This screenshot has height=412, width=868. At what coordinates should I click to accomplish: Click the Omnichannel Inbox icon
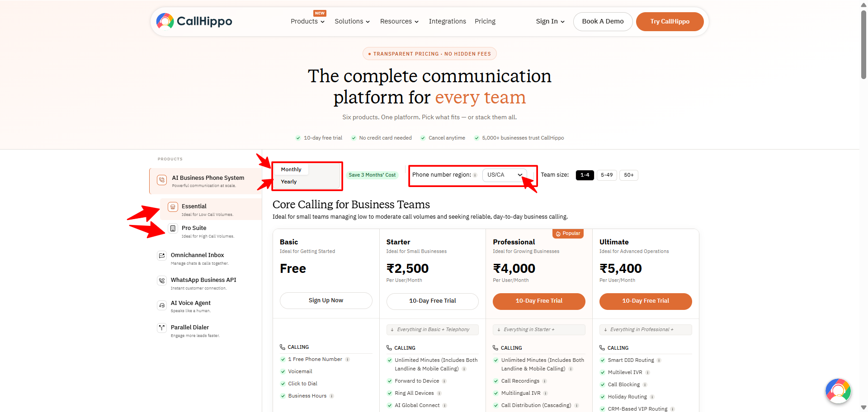162,256
